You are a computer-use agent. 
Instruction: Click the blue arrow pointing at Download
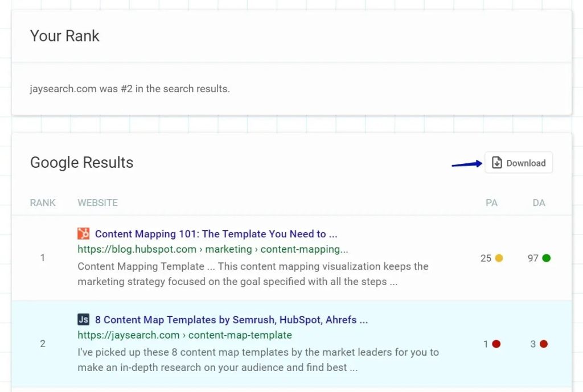click(467, 164)
